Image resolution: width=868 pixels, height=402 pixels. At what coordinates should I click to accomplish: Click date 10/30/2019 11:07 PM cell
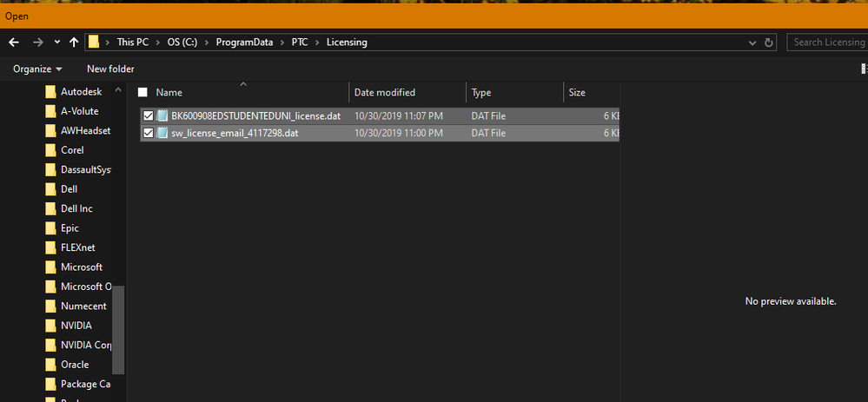399,116
